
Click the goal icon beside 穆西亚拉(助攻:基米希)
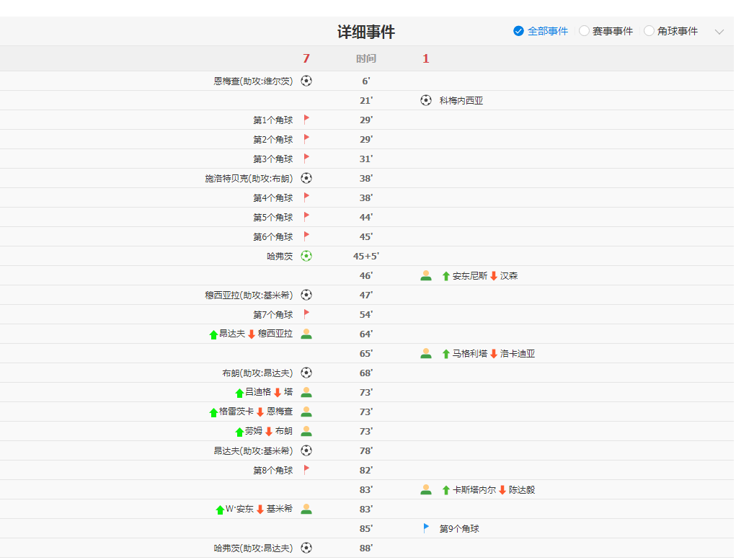[x=306, y=295]
